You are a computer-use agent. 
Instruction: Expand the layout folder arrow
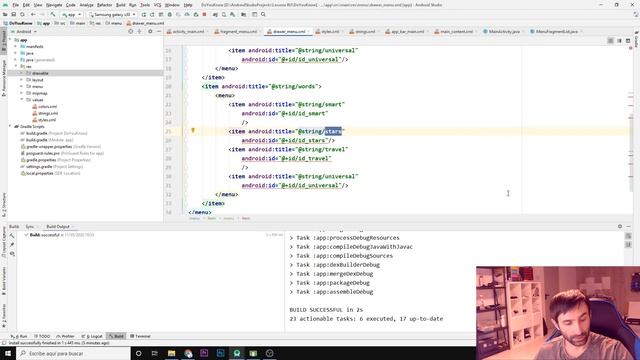[x=22, y=80]
